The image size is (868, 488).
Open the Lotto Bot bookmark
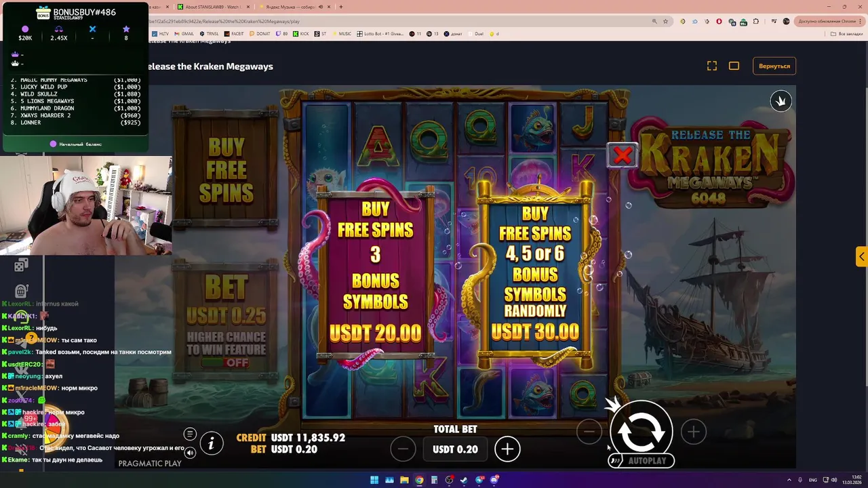[381, 33]
